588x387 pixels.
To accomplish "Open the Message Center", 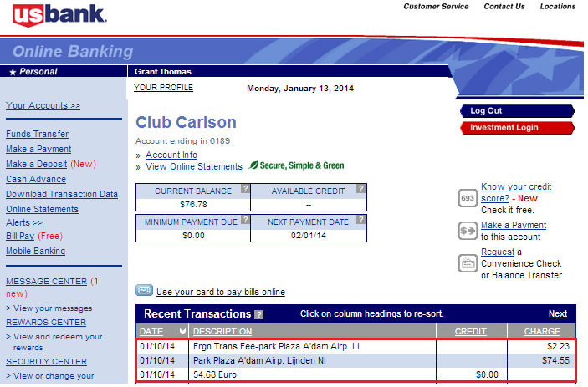I will pyautogui.click(x=47, y=282).
